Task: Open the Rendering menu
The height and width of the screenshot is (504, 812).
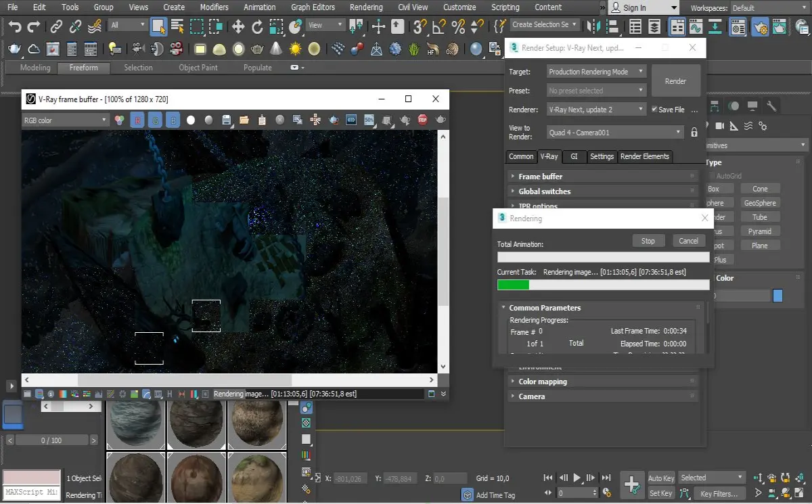Action: 366,7
